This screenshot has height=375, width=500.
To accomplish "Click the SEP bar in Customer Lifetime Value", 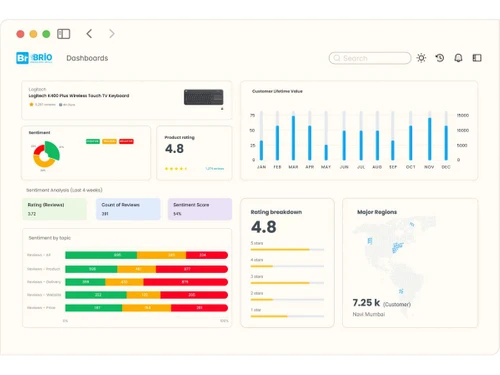I will click(393, 150).
